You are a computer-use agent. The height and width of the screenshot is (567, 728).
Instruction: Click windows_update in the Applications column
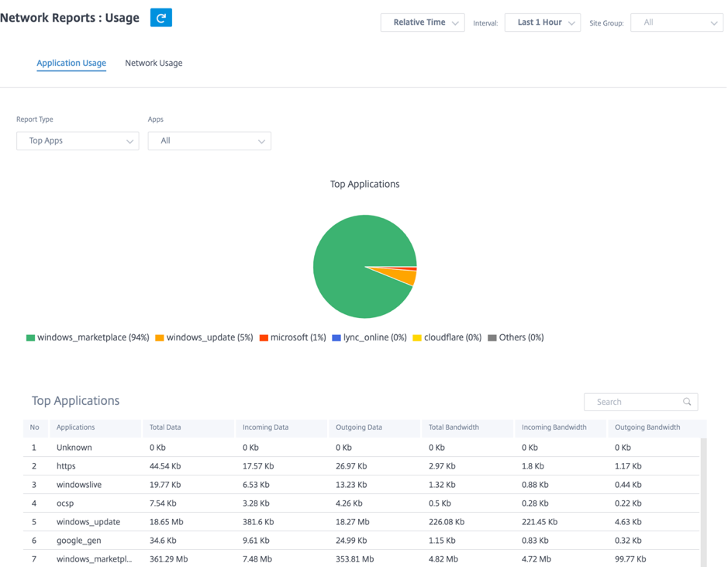(x=88, y=522)
